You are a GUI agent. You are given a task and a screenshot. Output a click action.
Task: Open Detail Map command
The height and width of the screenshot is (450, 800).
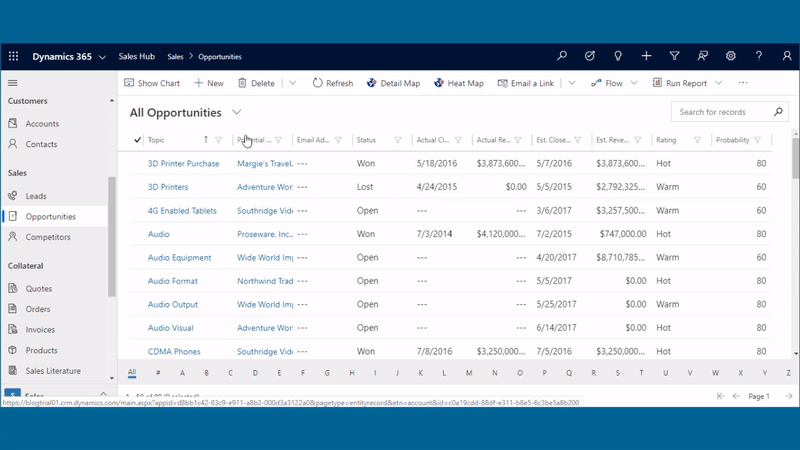coord(393,83)
